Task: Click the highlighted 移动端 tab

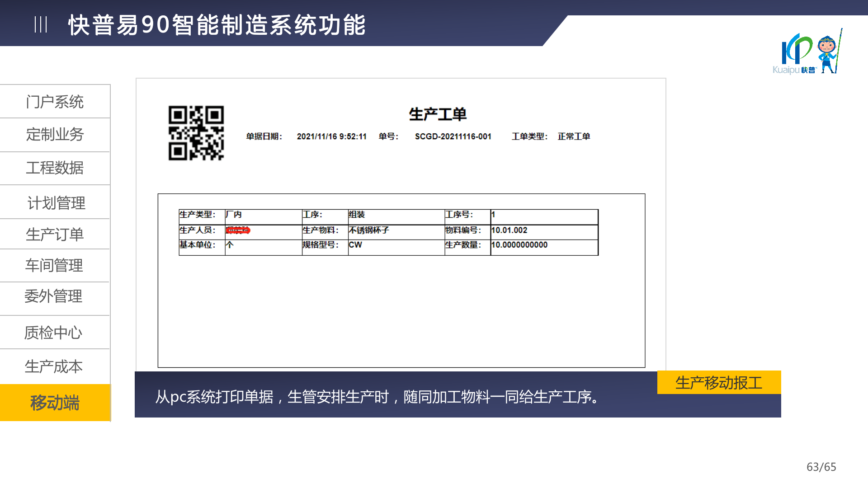Action: 55,403
